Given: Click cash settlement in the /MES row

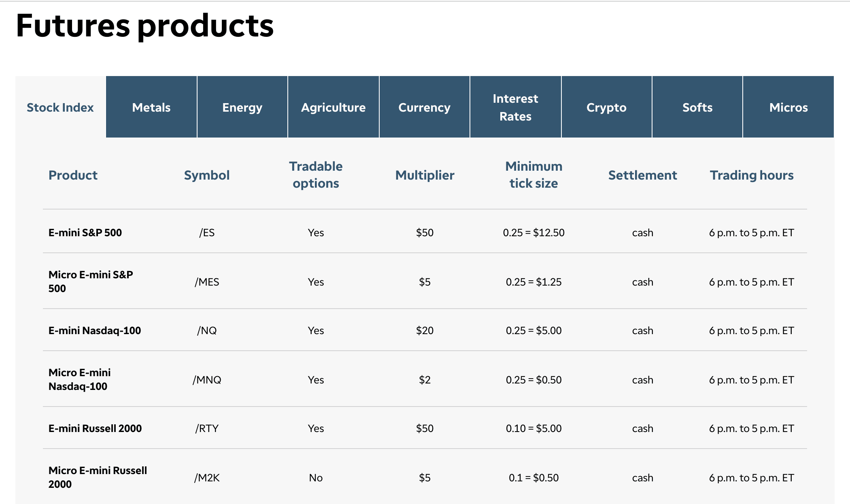Looking at the screenshot, I should [x=643, y=282].
